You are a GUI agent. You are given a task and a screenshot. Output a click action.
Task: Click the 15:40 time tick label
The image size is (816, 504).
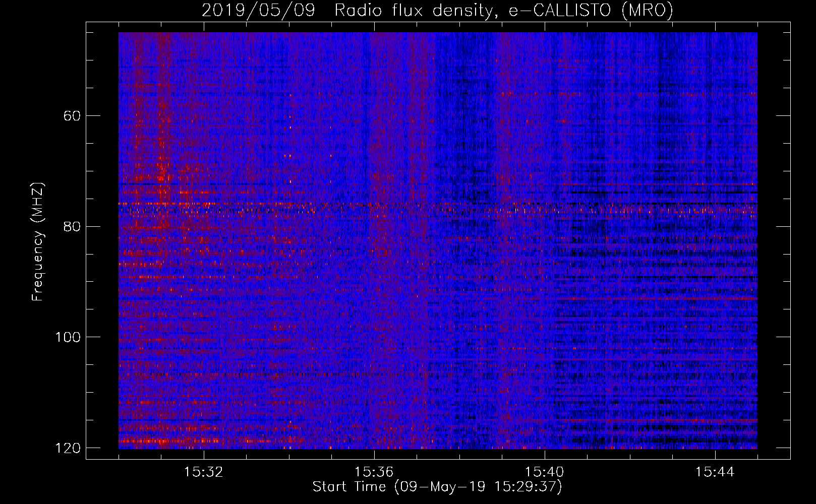pyautogui.click(x=544, y=472)
